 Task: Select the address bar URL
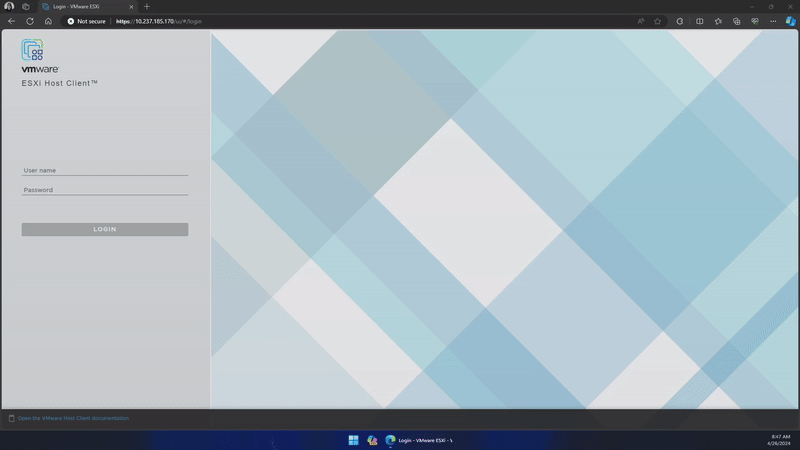coord(159,21)
